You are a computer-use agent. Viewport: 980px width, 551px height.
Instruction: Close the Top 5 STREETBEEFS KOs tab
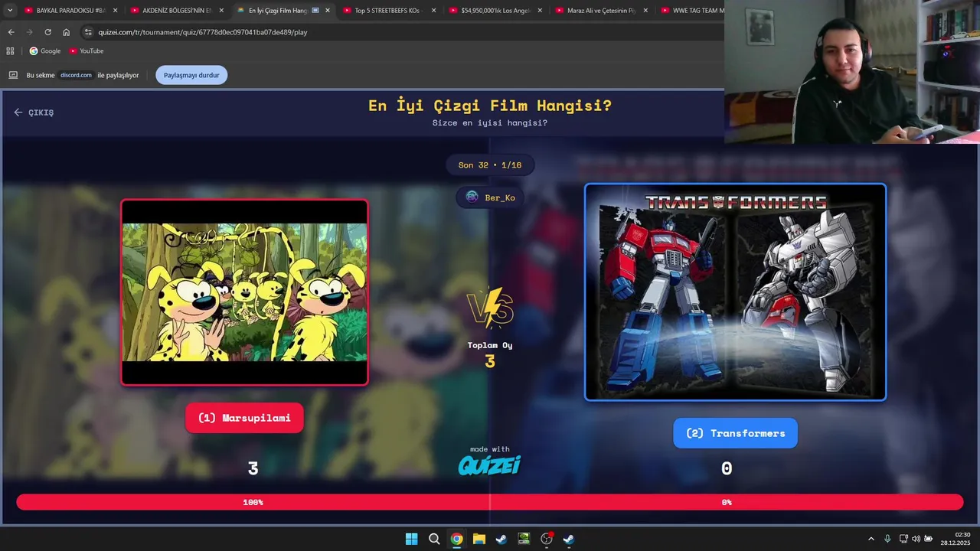pyautogui.click(x=434, y=11)
